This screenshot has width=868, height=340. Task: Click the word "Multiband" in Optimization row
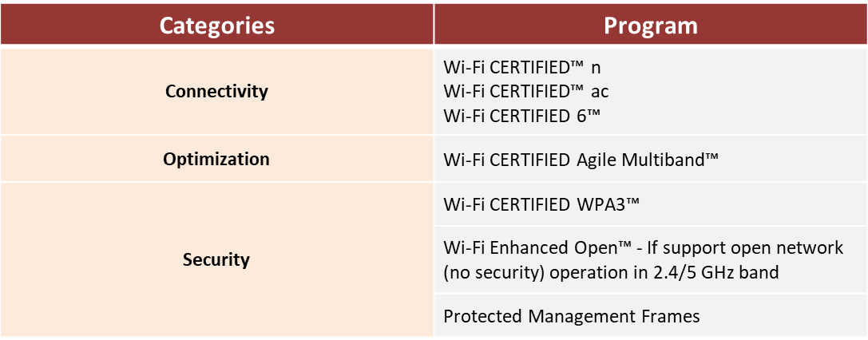668,159
